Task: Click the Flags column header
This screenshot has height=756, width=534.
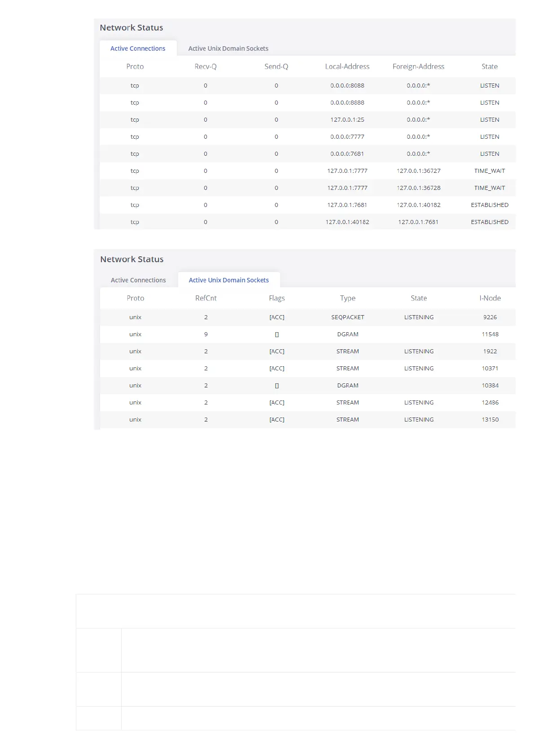Action: click(x=277, y=298)
